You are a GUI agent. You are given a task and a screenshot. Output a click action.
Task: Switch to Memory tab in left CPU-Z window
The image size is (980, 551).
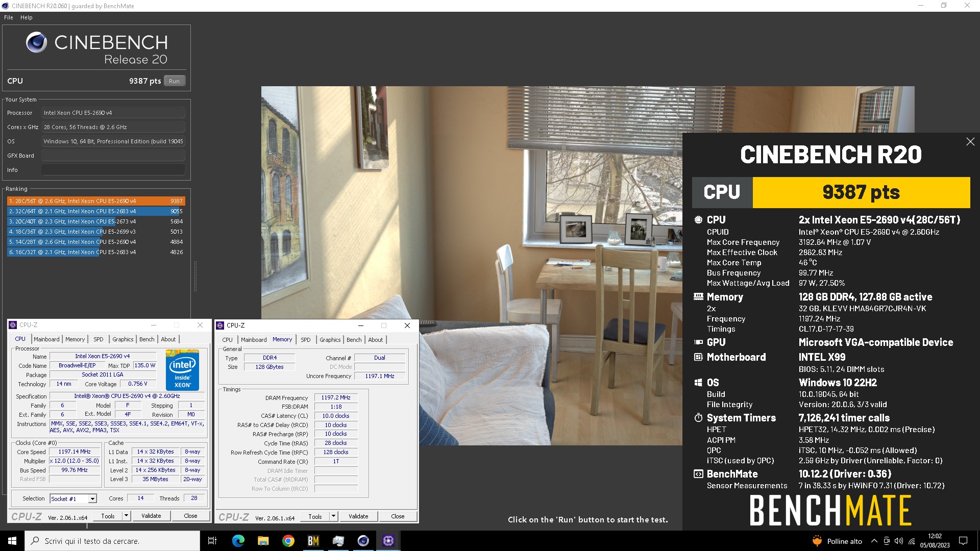pyautogui.click(x=75, y=339)
